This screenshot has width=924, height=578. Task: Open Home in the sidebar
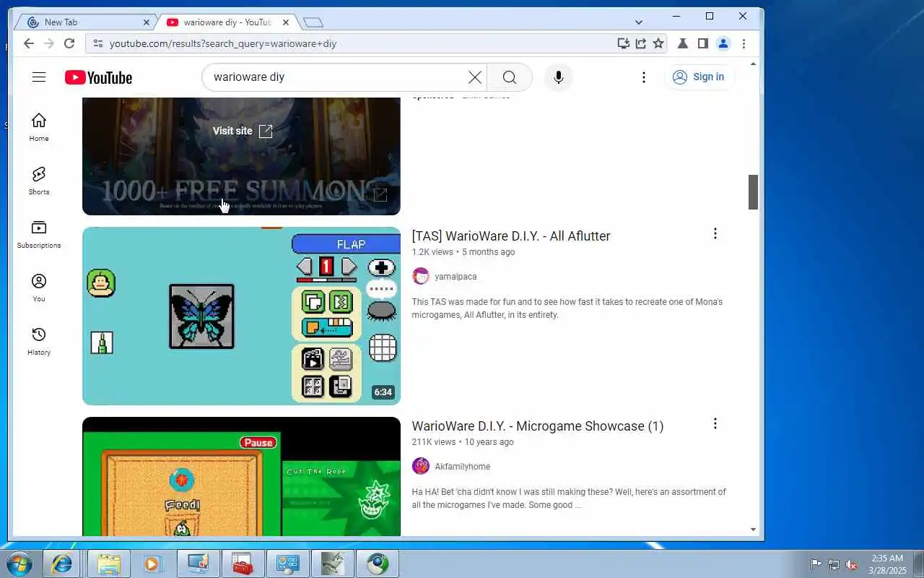pos(39,127)
